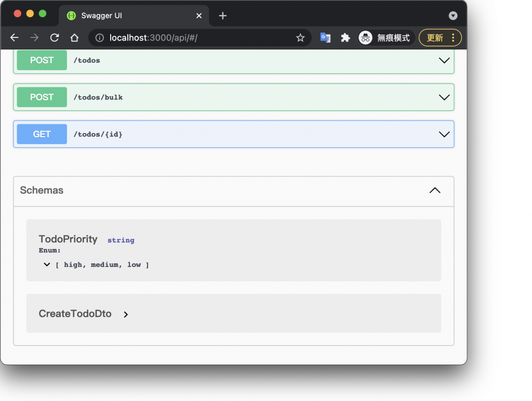Screen dimensions: 532x401
Task: Open the Google Translate extension icon
Action: [326, 37]
